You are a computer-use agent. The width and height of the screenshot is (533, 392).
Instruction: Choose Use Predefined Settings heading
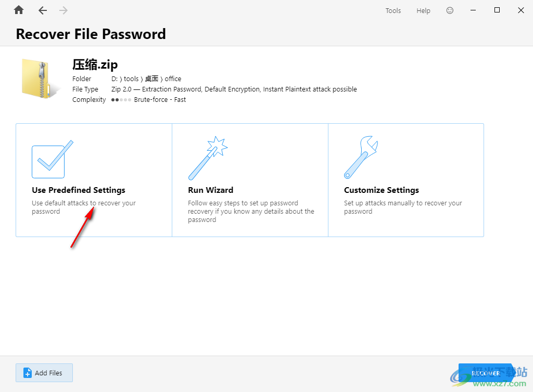[x=79, y=190]
